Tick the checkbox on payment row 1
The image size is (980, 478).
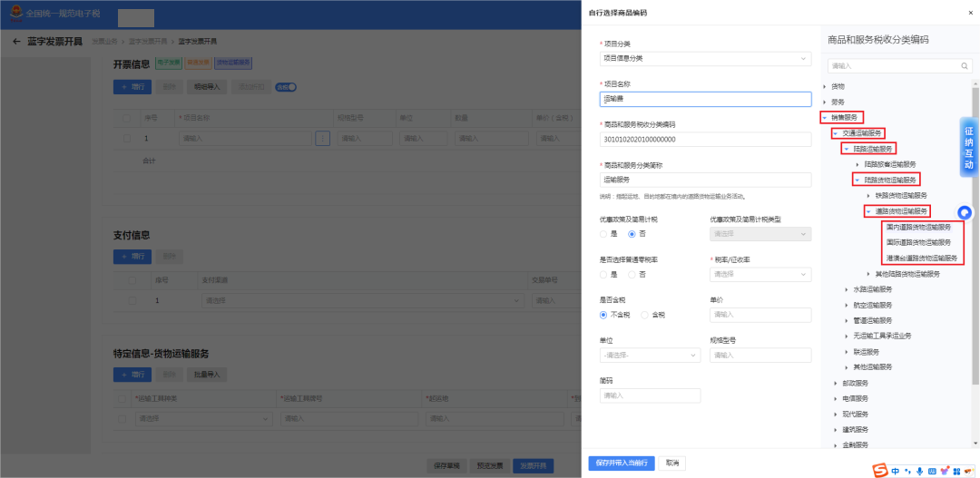(x=132, y=300)
